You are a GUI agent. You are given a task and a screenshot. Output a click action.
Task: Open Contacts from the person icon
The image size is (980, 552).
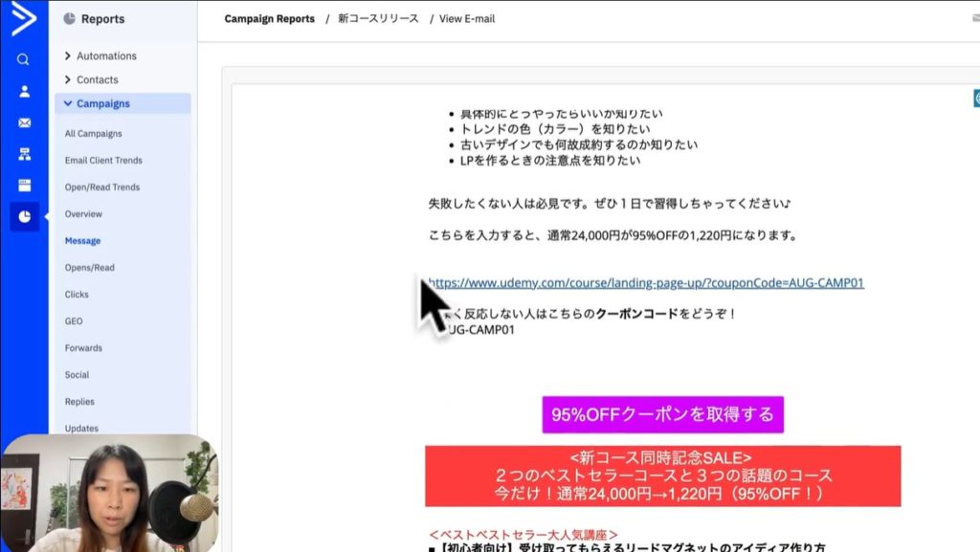pyautogui.click(x=24, y=92)
